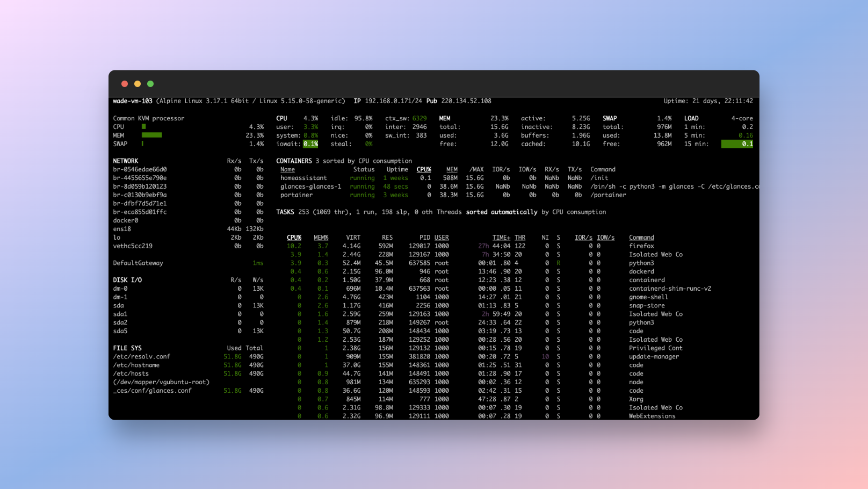Click the _ces/conf/glances.conf entry
This screenshot has width=868, height=489.
coord(152,391)
